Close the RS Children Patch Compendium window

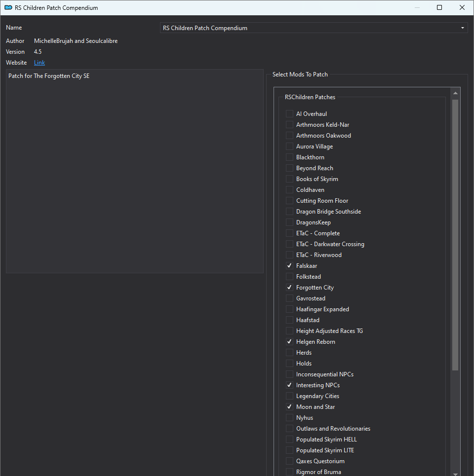coord(462,7)
